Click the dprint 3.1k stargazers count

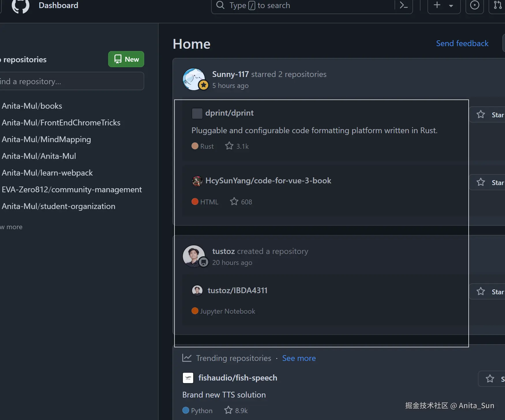[x=237, y=146]
